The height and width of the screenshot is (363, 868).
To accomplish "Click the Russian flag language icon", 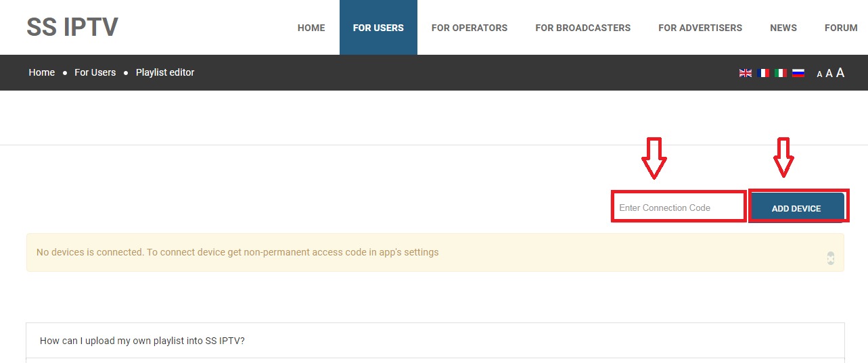I will 798,73.
